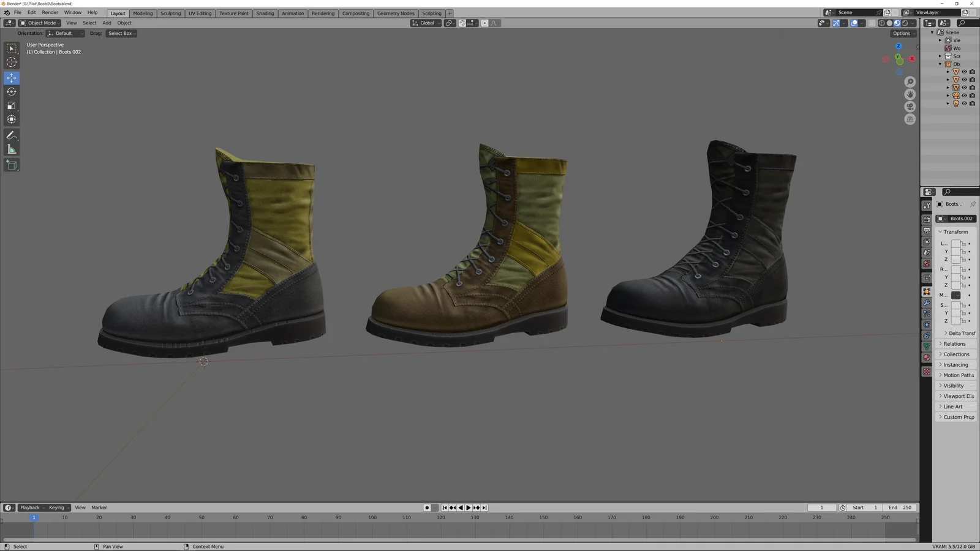Click the Options button in the viewport header
The height and width of the screenshot is (551, 980).
coord(902,33)
